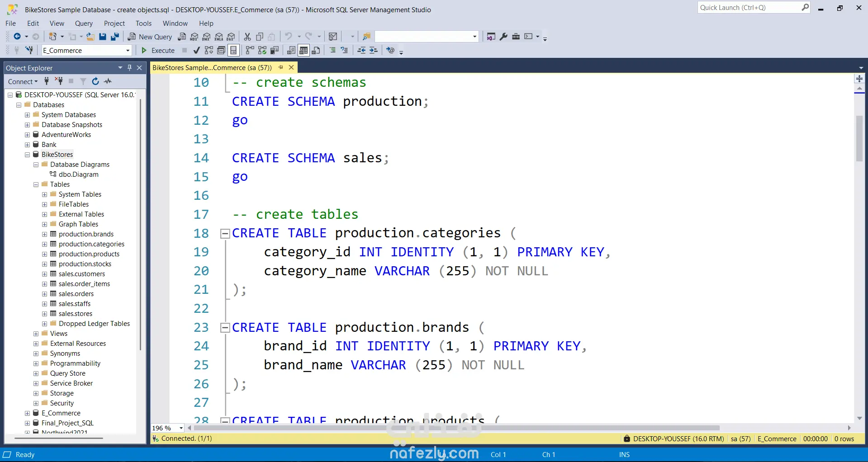
Task: Comment out selected lines icon
Action: [333, 50]
